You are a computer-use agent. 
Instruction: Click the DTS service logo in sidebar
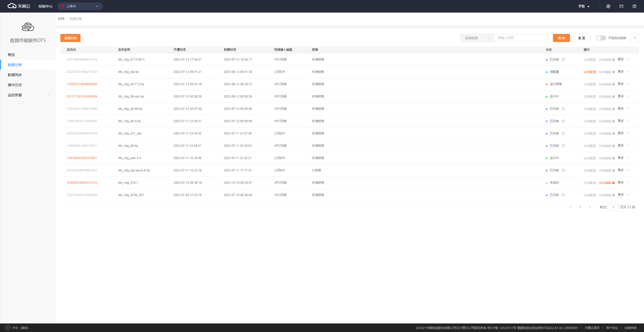(x=28, y=27)
